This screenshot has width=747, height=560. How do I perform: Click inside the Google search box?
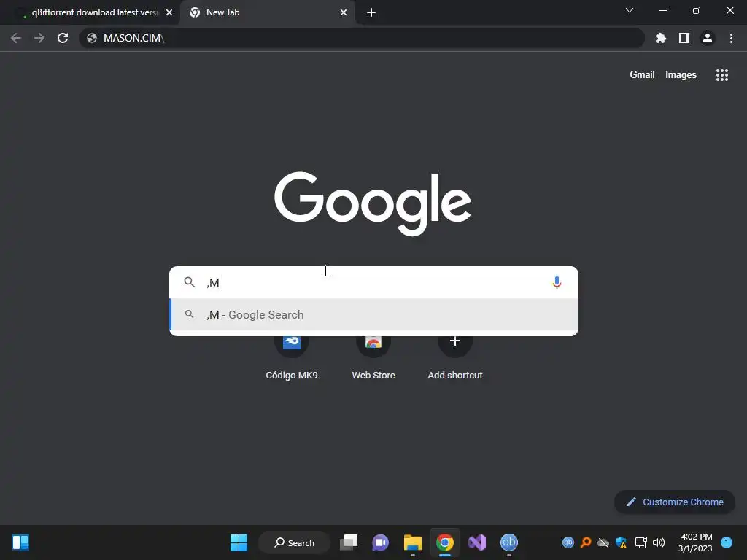pos(374,282)
